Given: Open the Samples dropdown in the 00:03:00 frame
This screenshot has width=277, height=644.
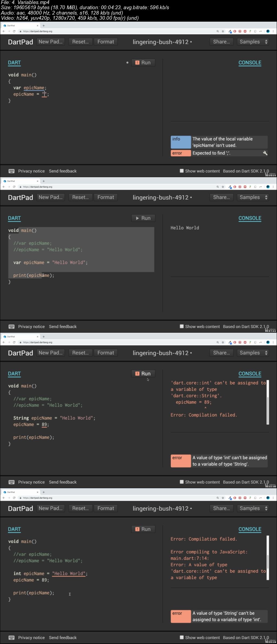Looking at the screenshot, I should coord(253,353).
